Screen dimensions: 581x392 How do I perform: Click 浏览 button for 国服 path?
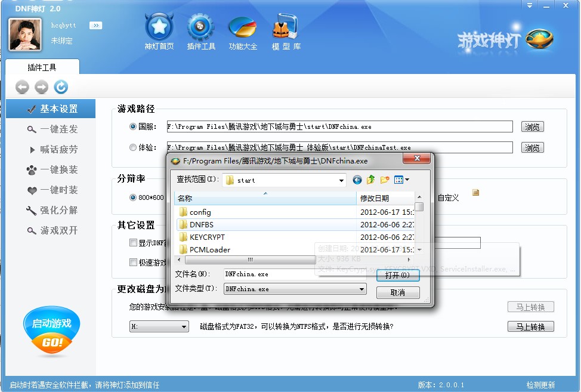533,126
